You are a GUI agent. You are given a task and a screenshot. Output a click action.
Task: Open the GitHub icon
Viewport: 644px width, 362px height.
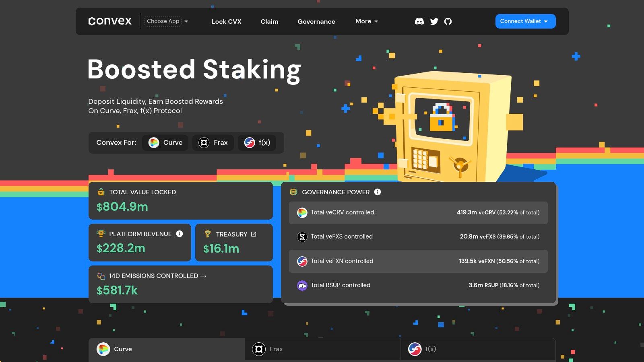coord(448,21)
